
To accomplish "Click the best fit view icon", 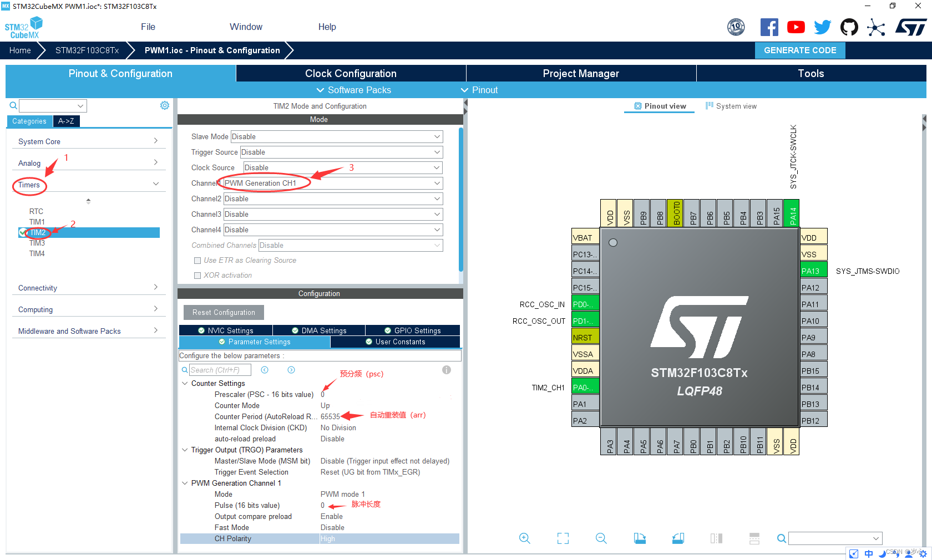I will click(x=563, y=538).
